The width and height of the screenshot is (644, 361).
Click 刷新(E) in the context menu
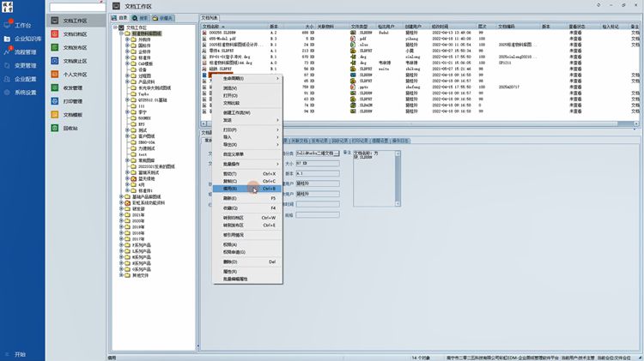tap(233, 198)
